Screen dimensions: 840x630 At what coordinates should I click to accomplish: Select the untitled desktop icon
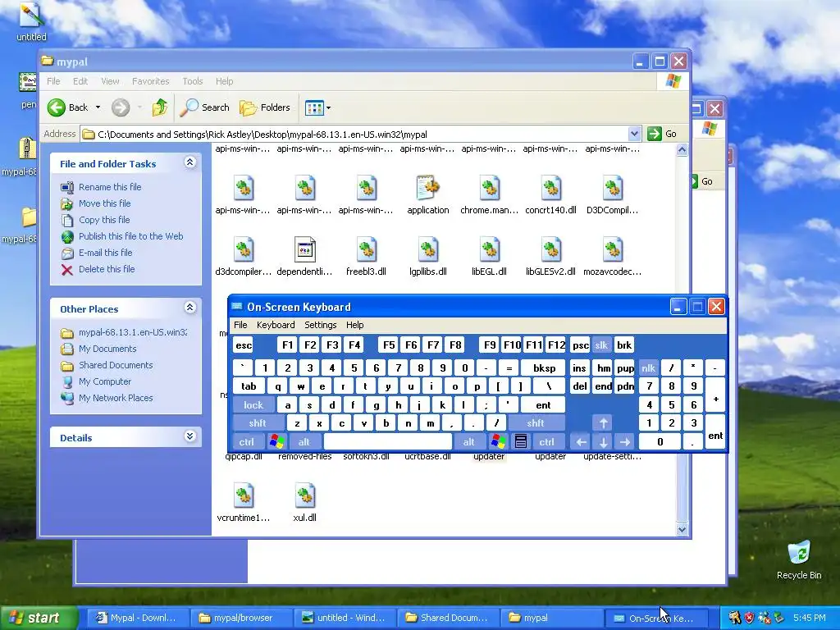[x=30, y=15]
